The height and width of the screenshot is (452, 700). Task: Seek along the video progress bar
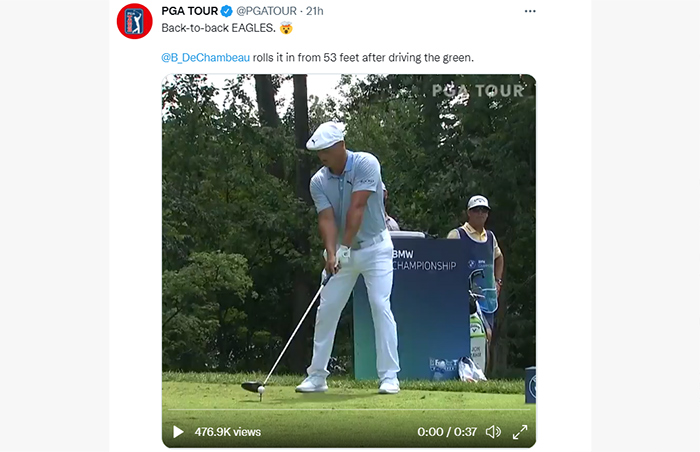(349, 409)
